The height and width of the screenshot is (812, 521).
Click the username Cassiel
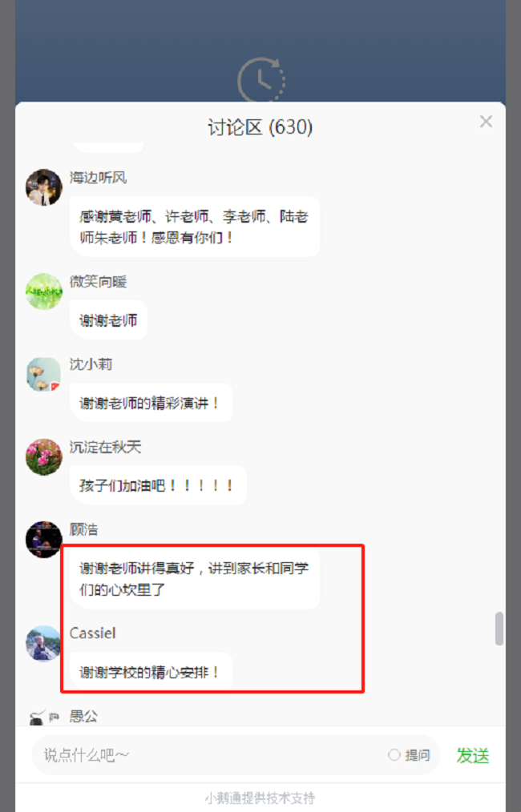pos(93,633)
